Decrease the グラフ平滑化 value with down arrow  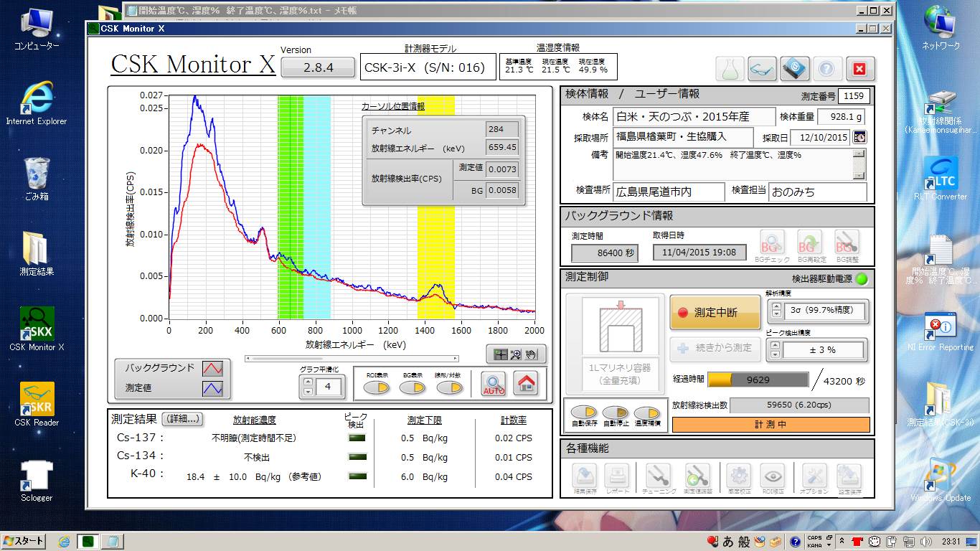point(308,392)
